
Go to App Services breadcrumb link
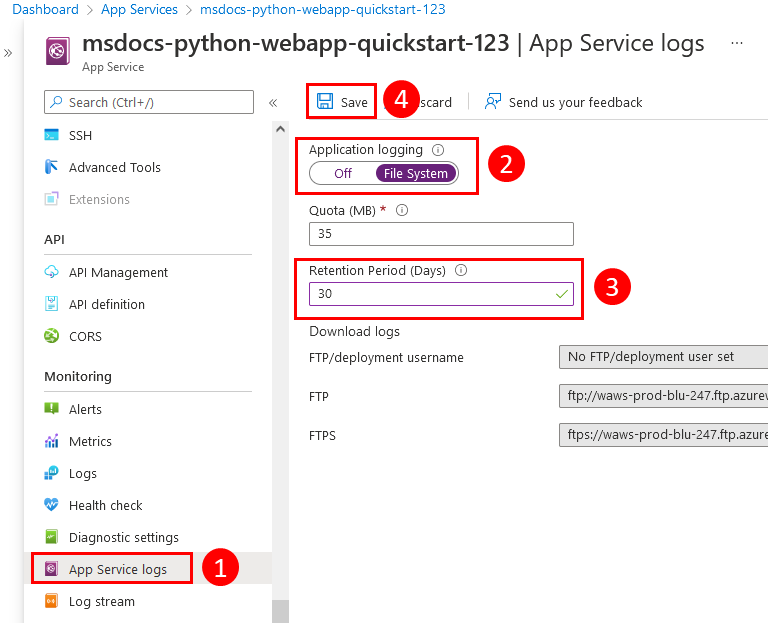coord(139,9)
